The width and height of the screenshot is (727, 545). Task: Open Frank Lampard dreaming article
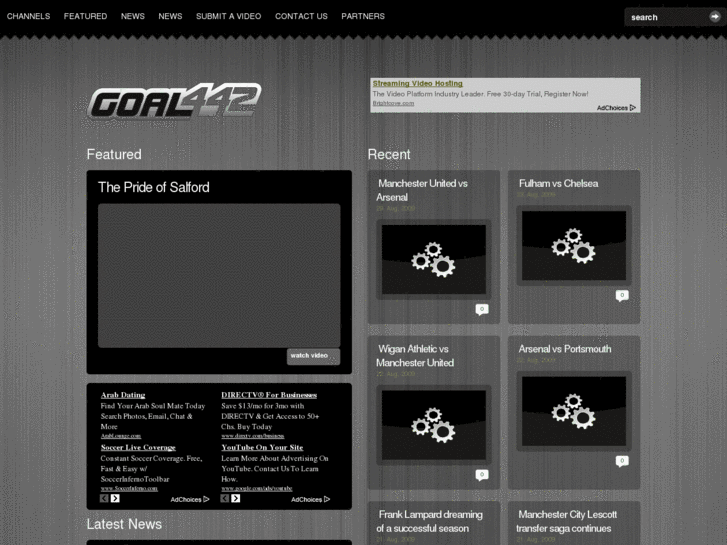point(429,521)
